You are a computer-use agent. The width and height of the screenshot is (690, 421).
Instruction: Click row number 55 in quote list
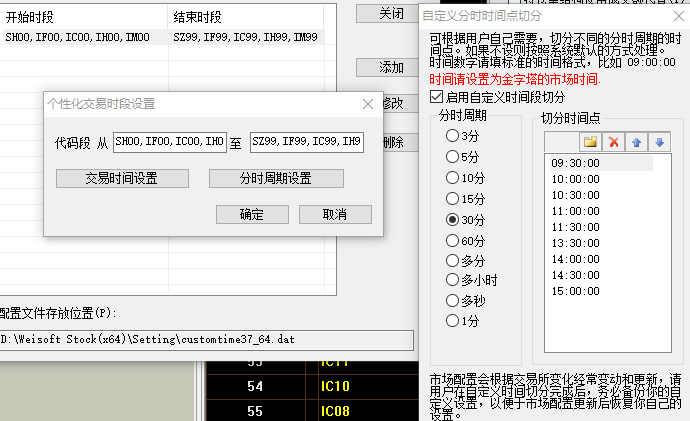(255, 411)
